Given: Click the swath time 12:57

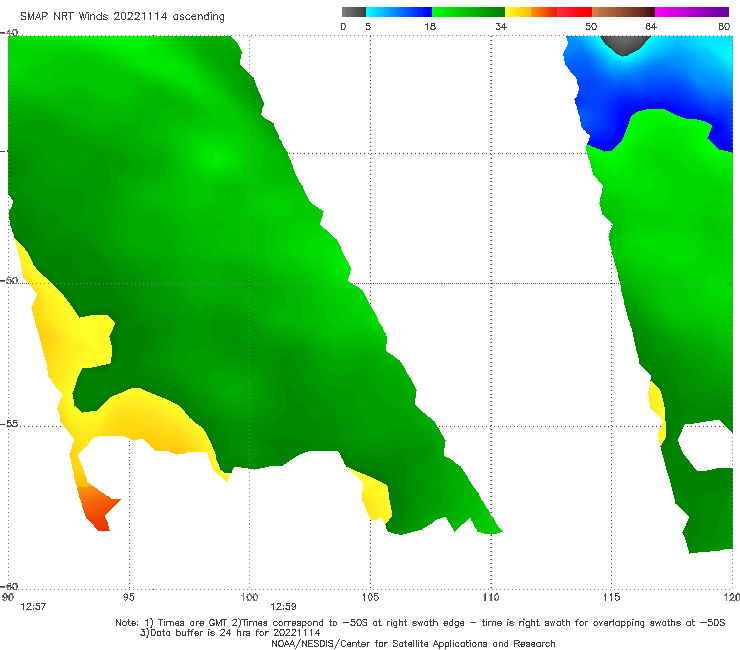Looking at the screenshot, I should [x=33, y=607].
